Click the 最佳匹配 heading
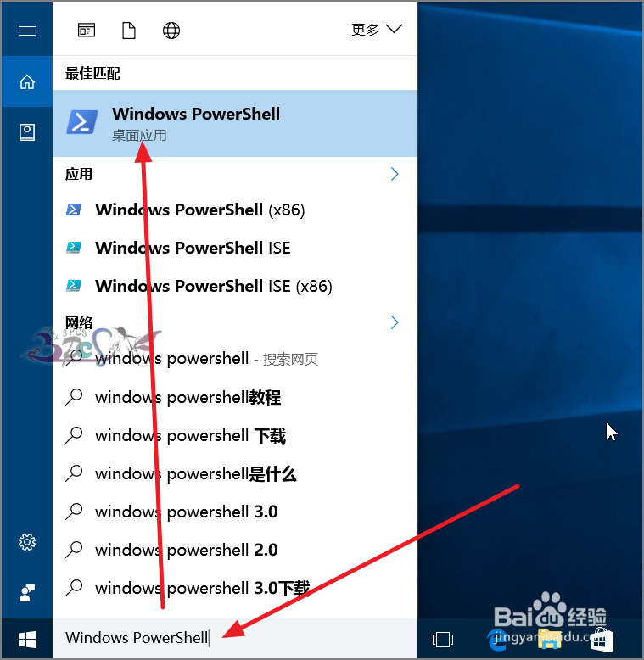Viewport: 644px width, 660px height. coord(92,73)
